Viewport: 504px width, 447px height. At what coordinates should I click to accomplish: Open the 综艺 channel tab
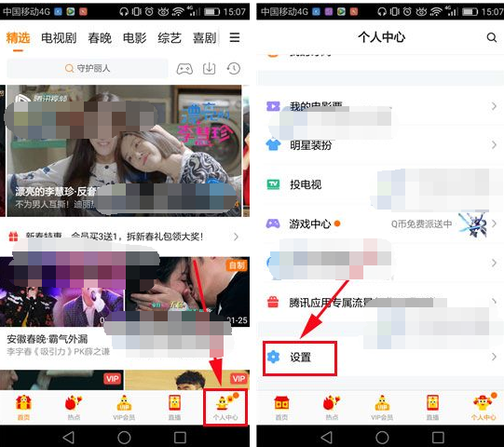pos(170,38)
